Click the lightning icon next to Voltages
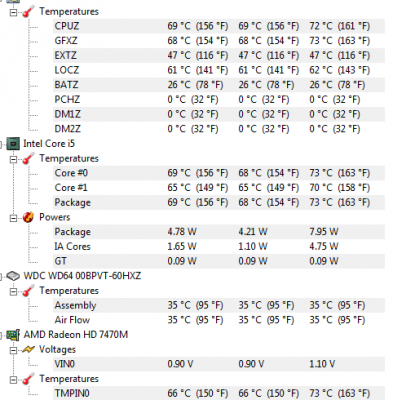Viewport: 393px width, 400px height. click(28, 350)
